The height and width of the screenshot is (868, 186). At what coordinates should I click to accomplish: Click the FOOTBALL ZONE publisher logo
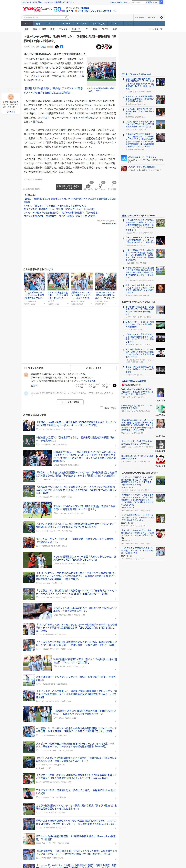point(104,47)
